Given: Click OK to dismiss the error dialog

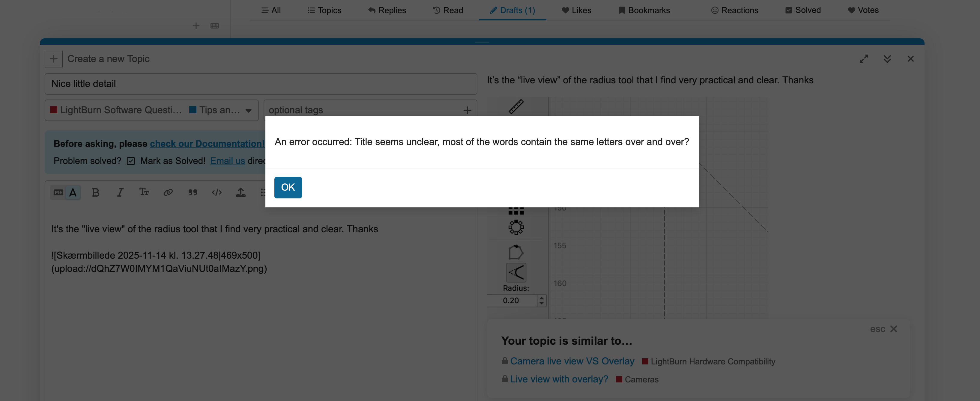Looking at the screenshot, I should click(x=288, y=187).
